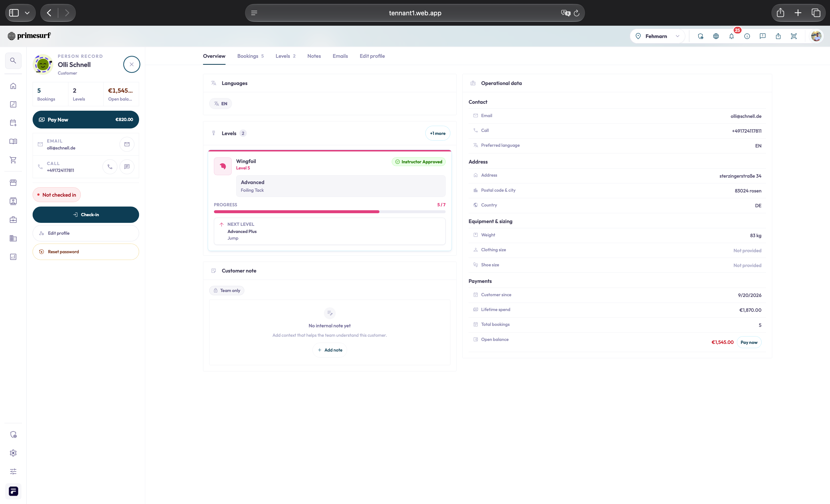This screenshot has height=504, width=830.
Task: Open the Fehmarn location dropdown
Action: point(658,36)
